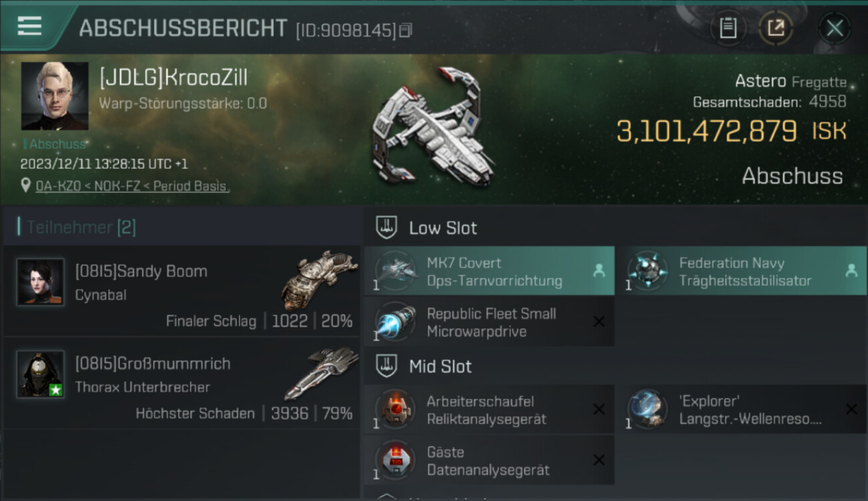
Task: Click the clipboard icon in header
Action: click(x=728, y=28)
